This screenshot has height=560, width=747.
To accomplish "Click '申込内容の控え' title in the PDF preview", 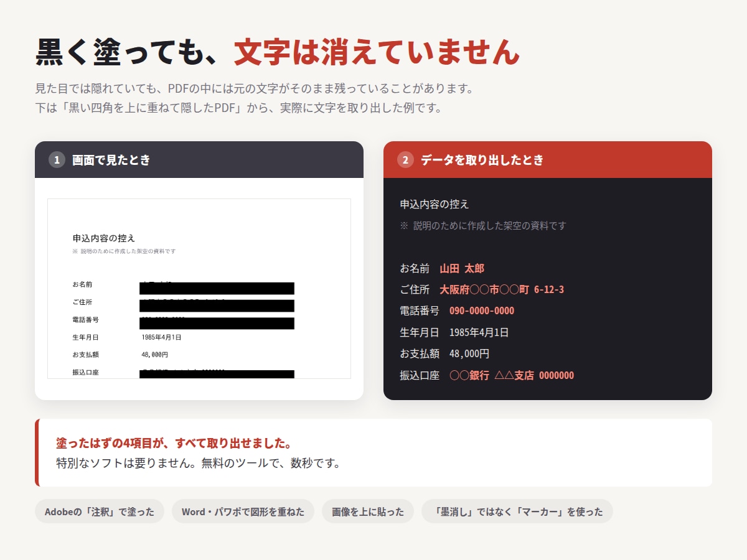I will (x=104, y=238).
